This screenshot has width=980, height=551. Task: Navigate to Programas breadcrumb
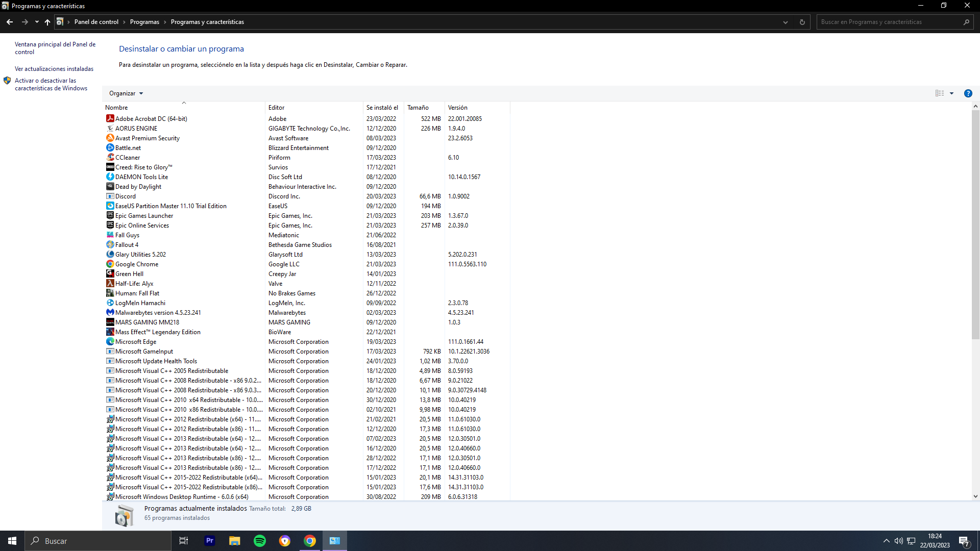[x=144, y=22]
